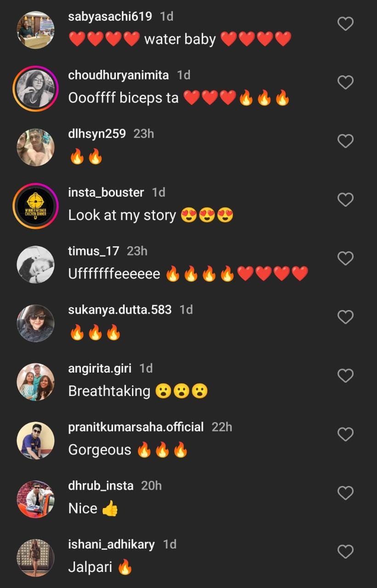Tap the ishani_adhikary username
The height and width of the screenshot is (588, 377).
click(111, 544)
